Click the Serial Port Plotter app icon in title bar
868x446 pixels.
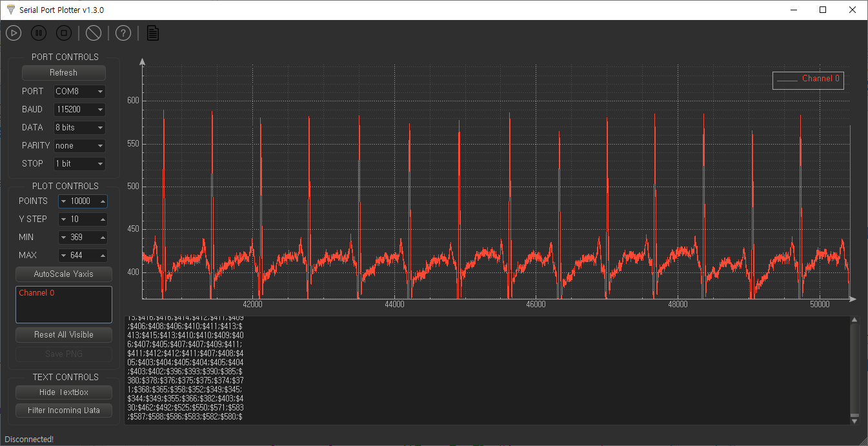pos(10,10)
